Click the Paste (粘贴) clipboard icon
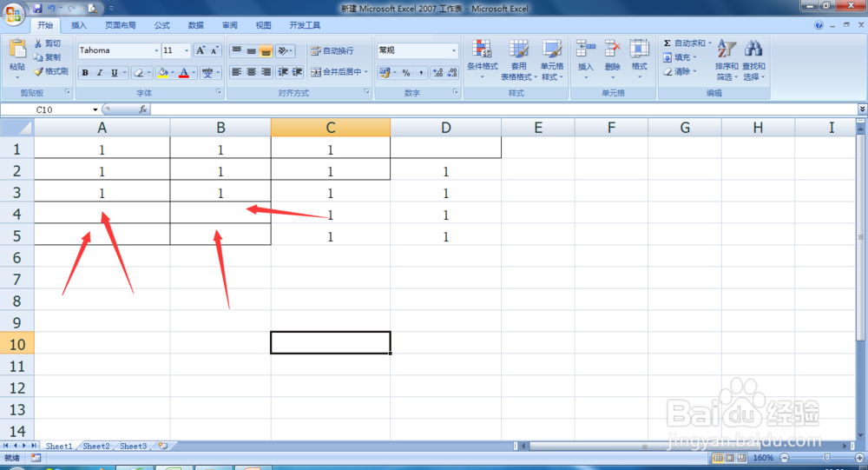 click(x=17, y=50)
